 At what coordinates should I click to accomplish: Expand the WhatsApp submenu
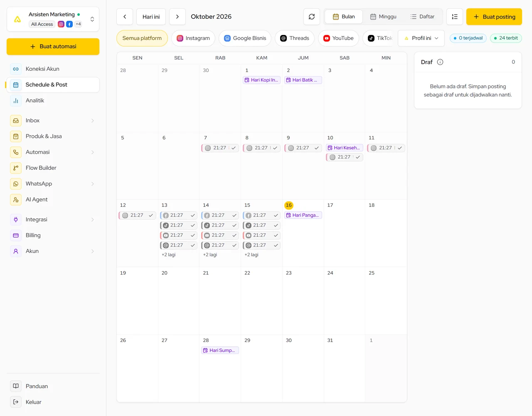tap(93, 184)
